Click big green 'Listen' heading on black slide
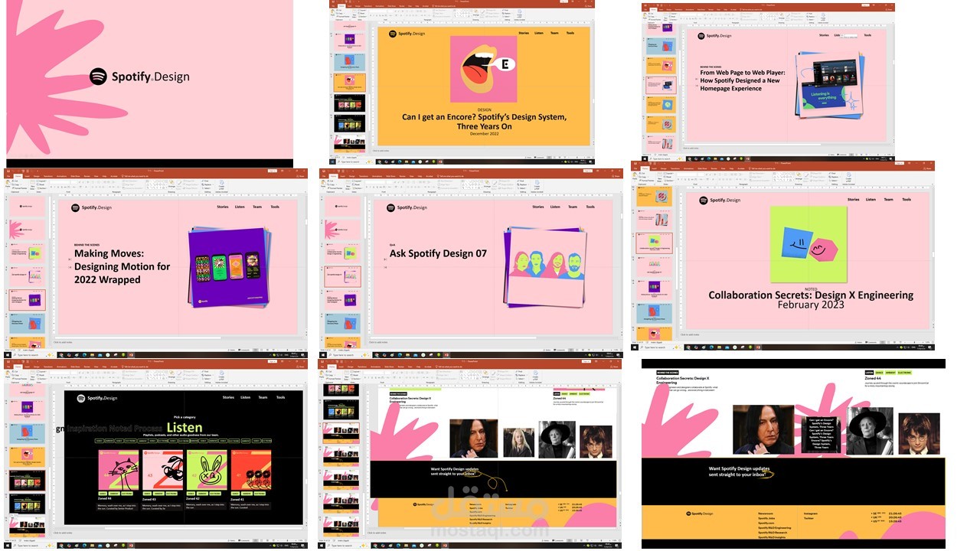 pyautogui.click(x=185, y=428)
